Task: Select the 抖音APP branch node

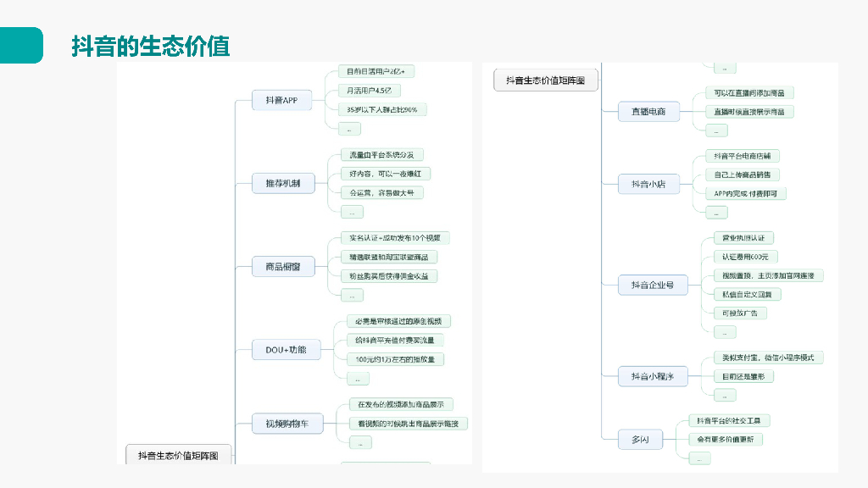Action: click(x=281, y=100)
